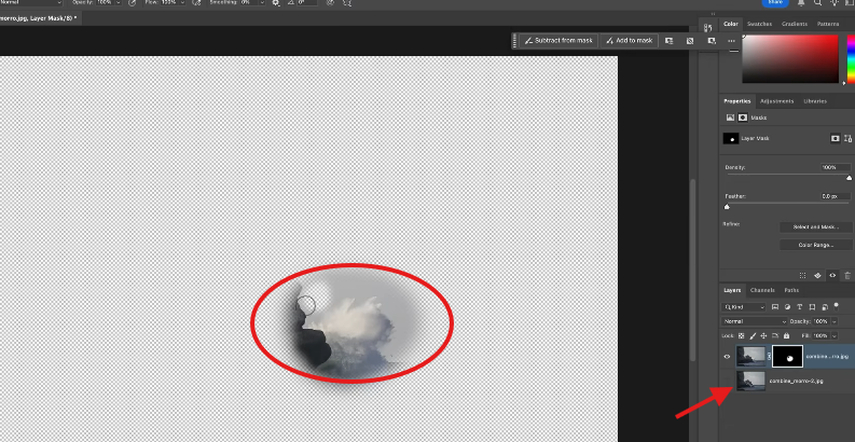855x442 pixels.
Task: Filter for smart objects icon
Action: point(824,307)
